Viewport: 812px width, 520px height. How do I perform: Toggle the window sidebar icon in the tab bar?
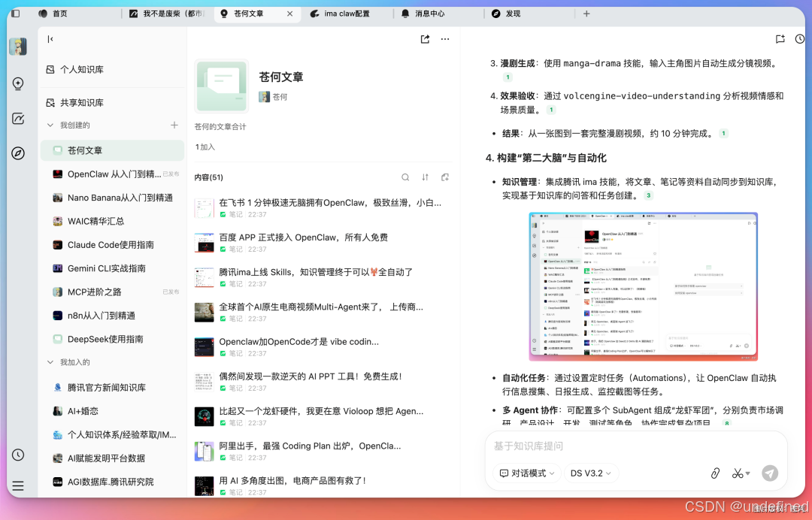(x=16, y=14)
